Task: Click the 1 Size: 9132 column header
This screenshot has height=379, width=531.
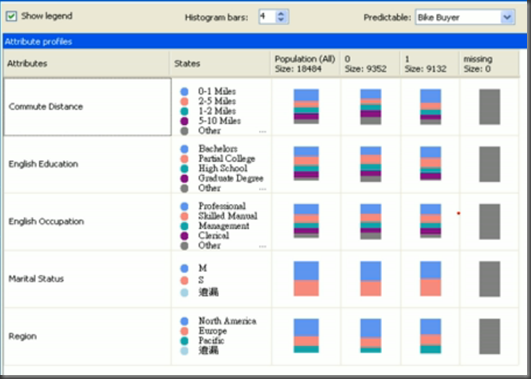Action: 430,63
